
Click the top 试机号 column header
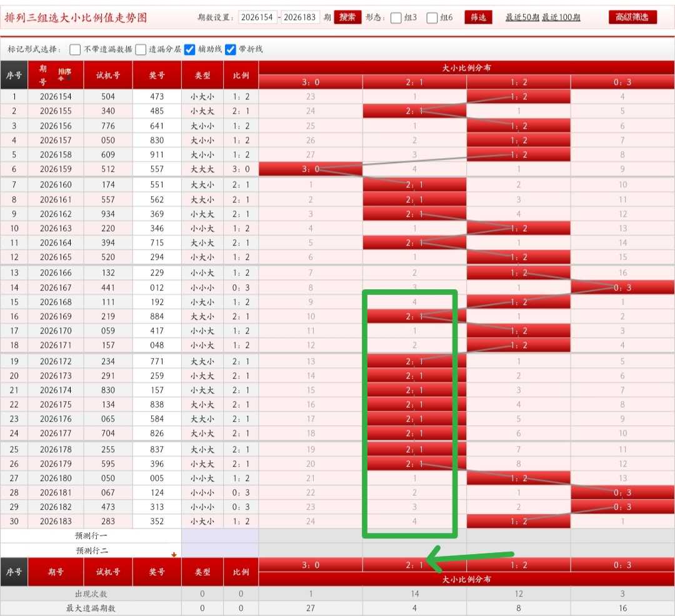coord(108,75)
